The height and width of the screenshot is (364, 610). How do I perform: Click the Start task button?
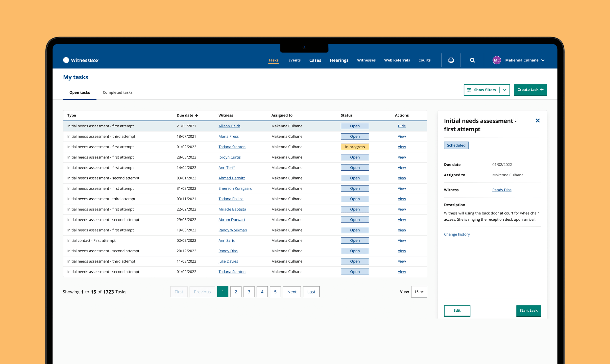pos(529,311)
